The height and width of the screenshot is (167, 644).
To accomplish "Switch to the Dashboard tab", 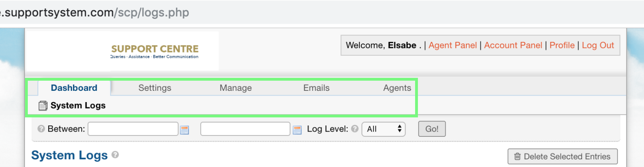I will pos(74,88).
